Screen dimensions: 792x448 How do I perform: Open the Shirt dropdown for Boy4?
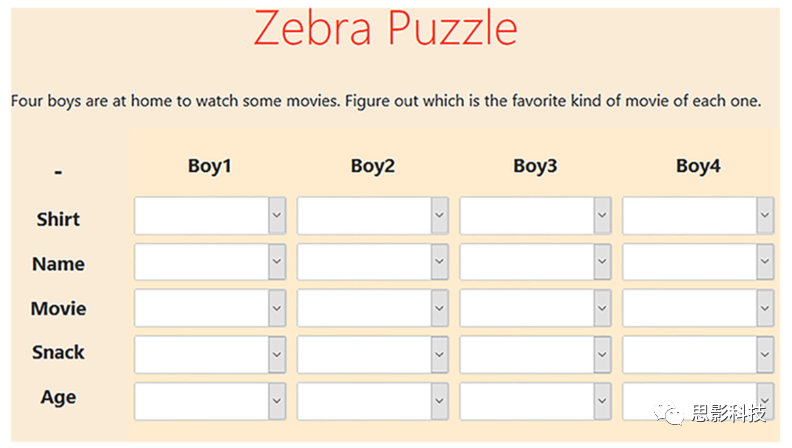698,216
